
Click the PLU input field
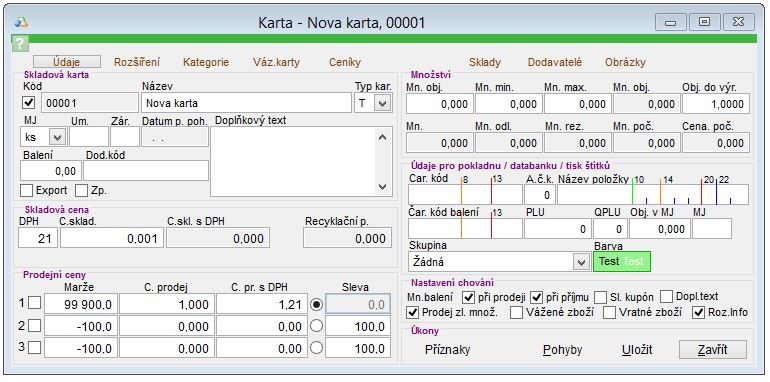click(558, 228)
